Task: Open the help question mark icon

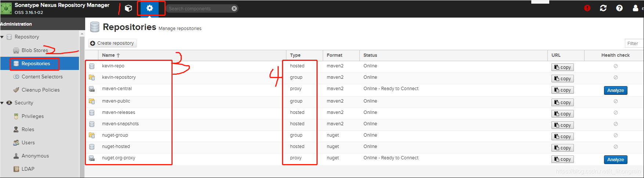Action: [x=619, y=8]
